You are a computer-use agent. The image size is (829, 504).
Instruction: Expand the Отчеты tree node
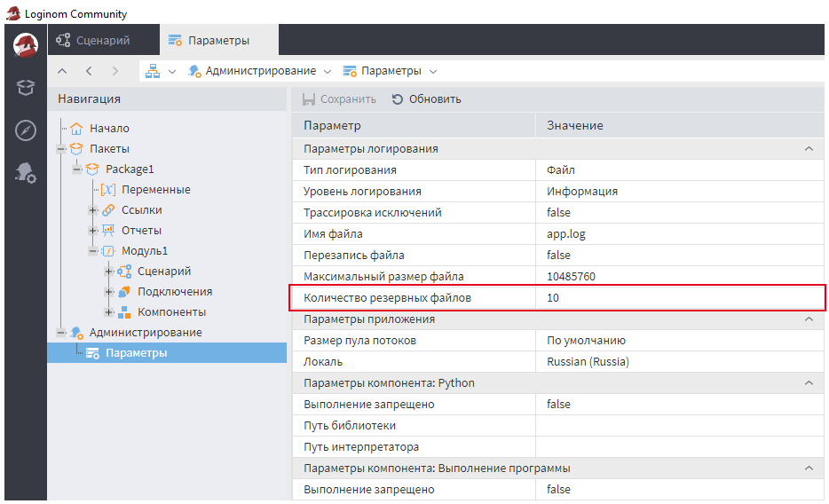tap(93, 231)
